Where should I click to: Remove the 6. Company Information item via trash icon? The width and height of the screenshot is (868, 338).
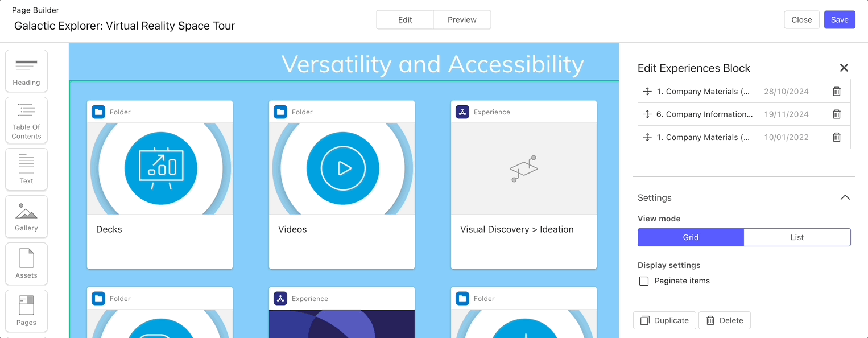[837, 114]
